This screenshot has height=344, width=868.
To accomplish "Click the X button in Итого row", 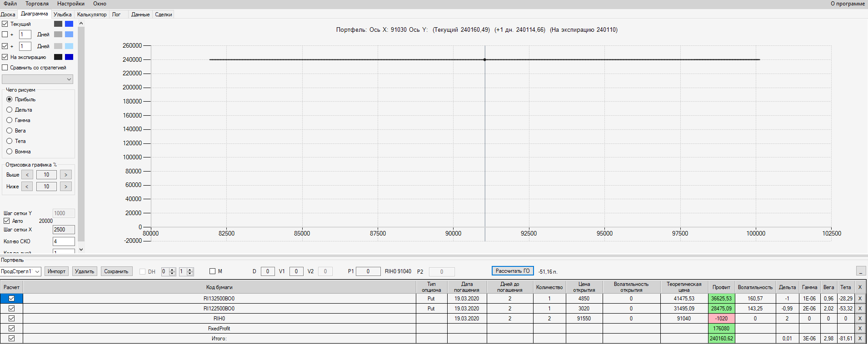I will tap(860, 339).
